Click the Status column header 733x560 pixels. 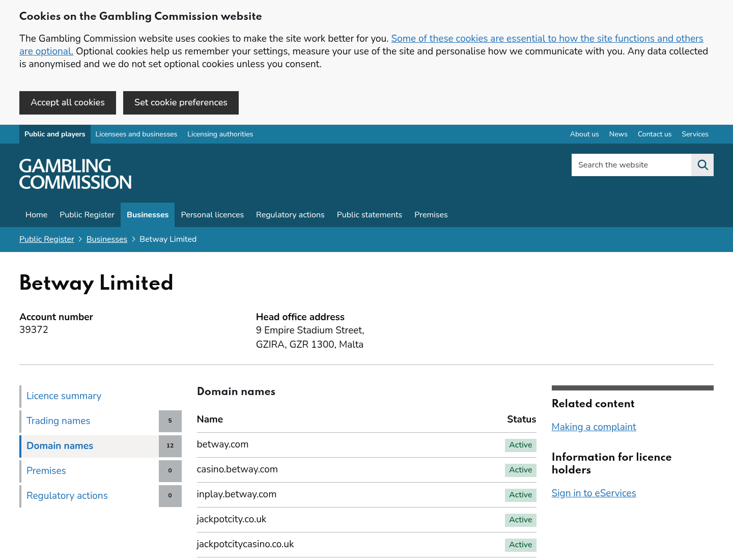pos(521,419)
